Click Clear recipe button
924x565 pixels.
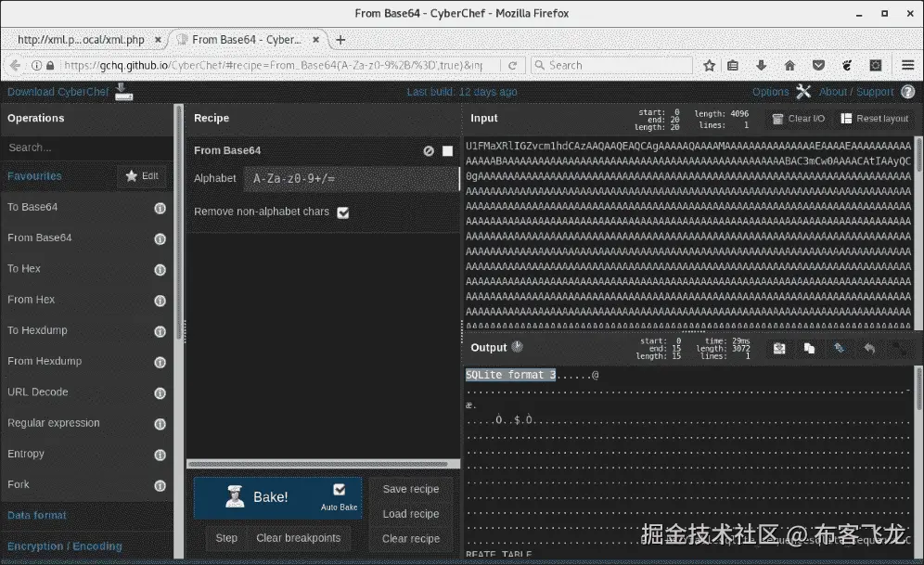411,538
